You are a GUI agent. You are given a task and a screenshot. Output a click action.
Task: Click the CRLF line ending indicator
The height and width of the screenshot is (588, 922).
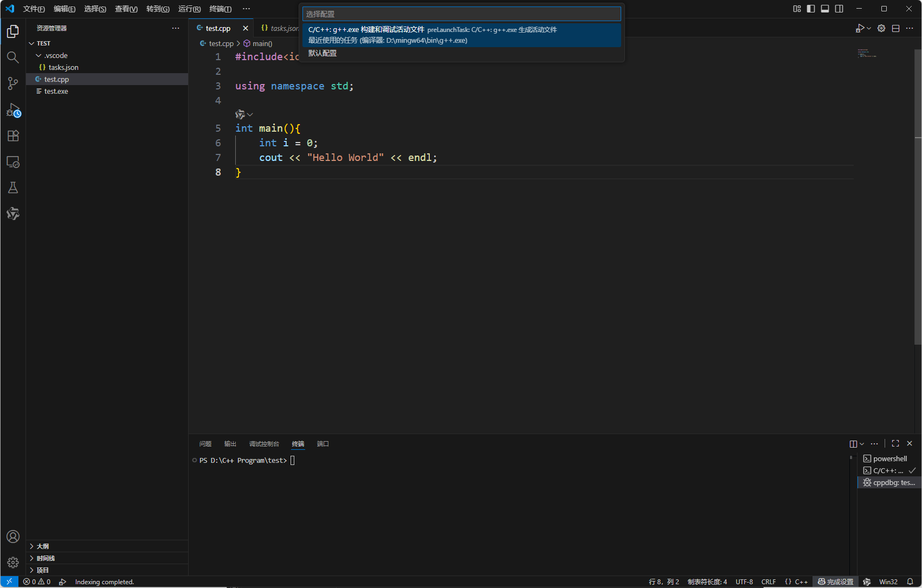[768, 581]
